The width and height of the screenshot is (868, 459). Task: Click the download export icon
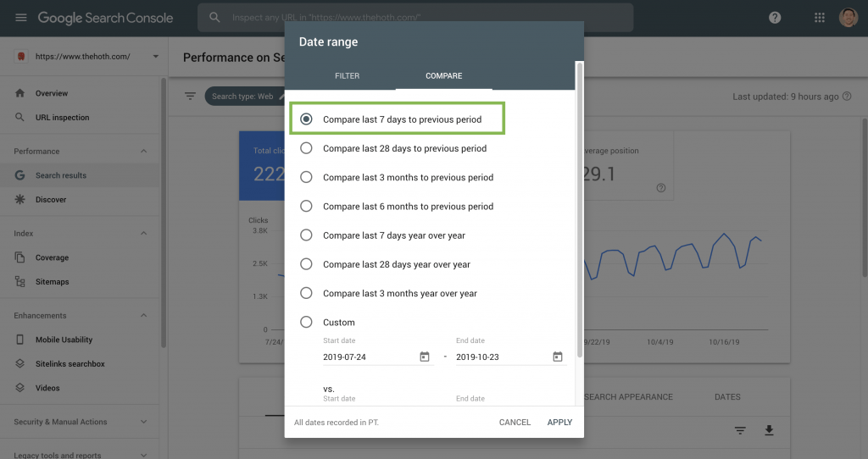point(769,430)
